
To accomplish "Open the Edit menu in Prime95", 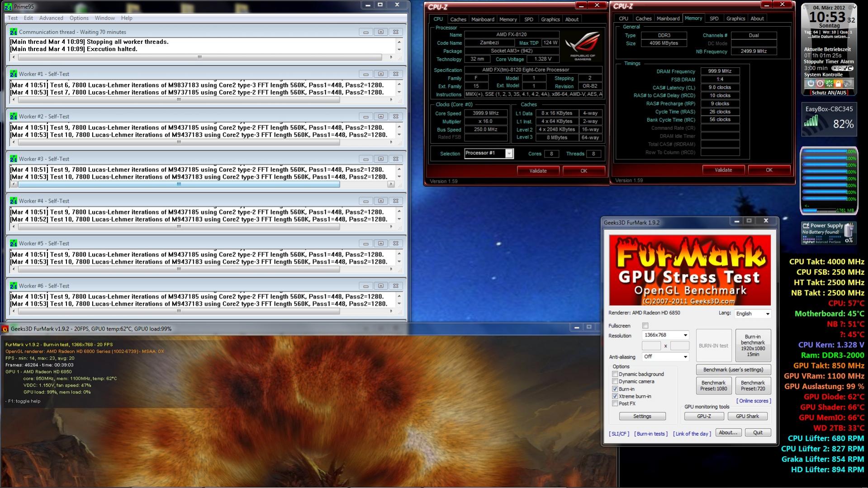I will [x=28, y=18].
